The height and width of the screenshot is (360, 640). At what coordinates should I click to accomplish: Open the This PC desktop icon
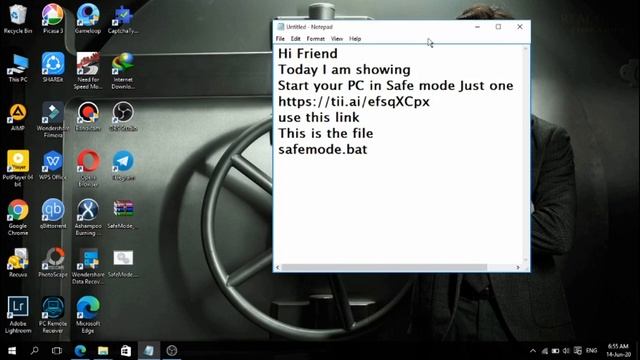tap(18, 68)
